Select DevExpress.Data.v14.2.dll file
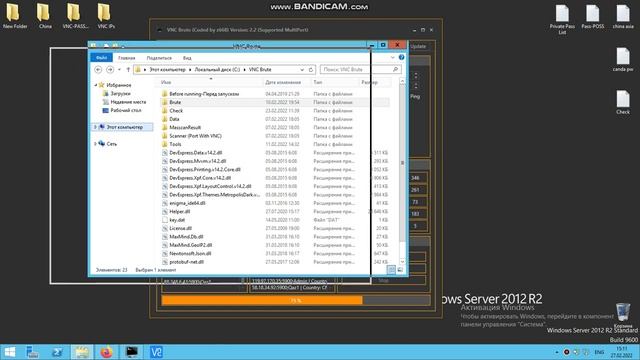Image resolution: width=640 pixels, height=360 pixels. click(x=196, y=153)
